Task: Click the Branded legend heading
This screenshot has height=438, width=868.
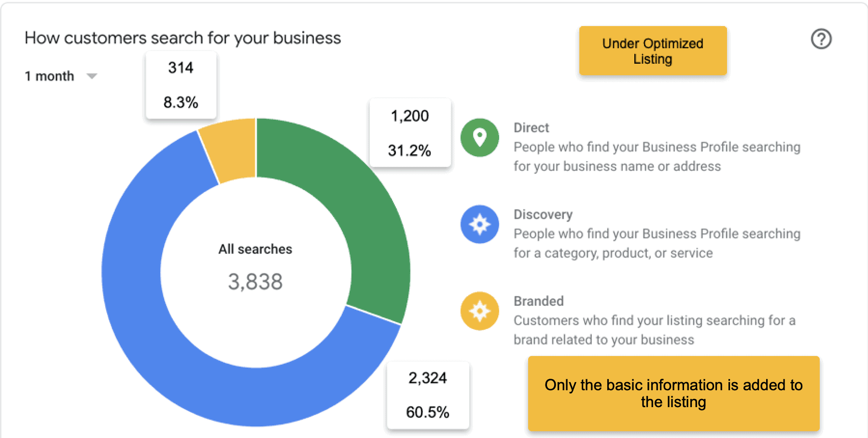Action: pos(538,301)
